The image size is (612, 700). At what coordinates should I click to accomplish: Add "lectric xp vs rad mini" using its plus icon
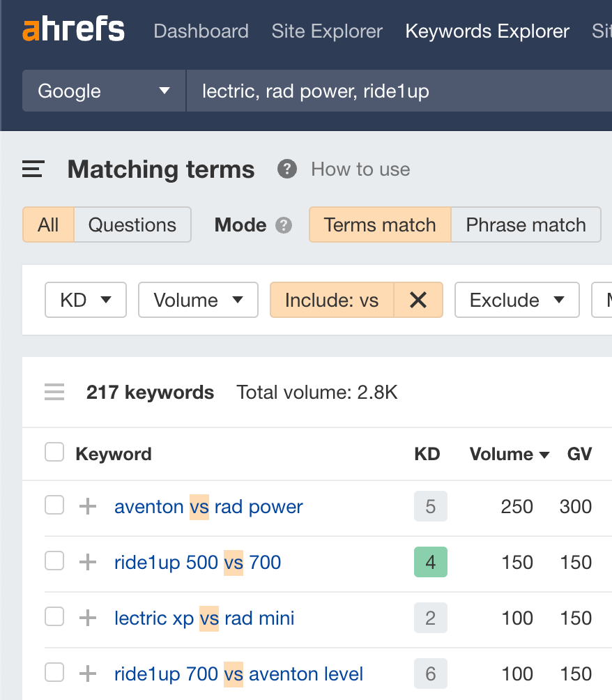pos(86,618)
